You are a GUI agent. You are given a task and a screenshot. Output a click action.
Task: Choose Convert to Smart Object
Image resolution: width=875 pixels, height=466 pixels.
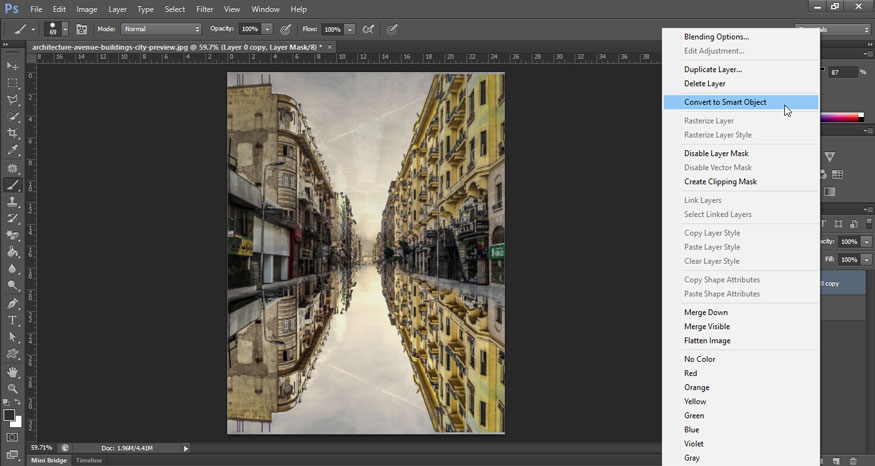click(x=741, y=102)
